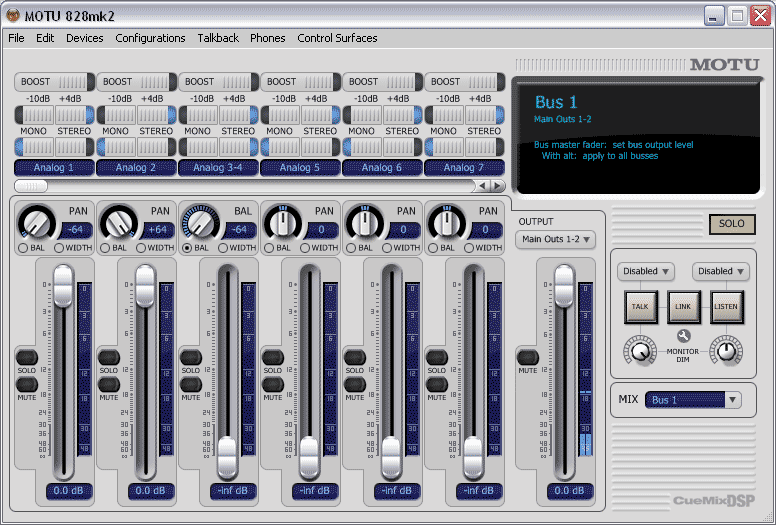Solo the Analog 3-4 channel
The height and width of the screenshot is (525, 776).
point(191,357)
